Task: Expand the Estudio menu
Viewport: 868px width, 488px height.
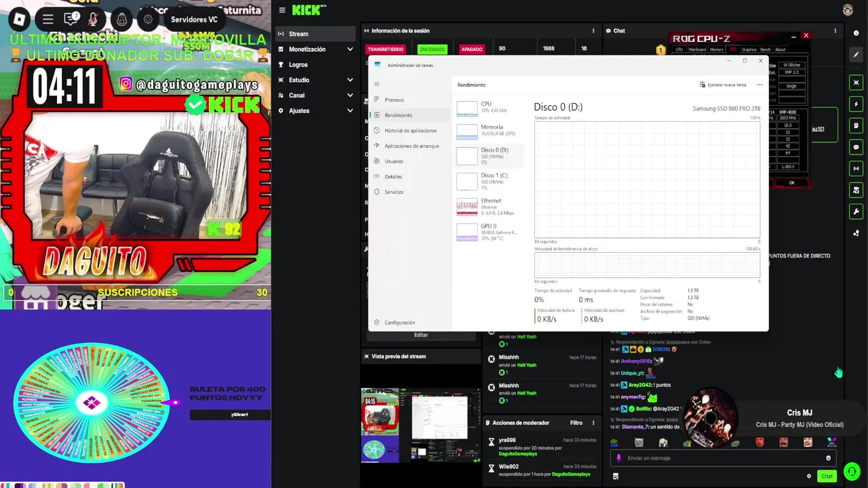Action: pyautogui.click(x=315, y=80)
